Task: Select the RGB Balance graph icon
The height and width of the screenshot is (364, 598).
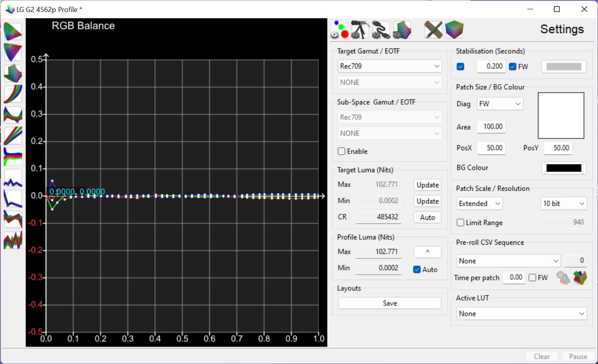Action: point(13,156)
